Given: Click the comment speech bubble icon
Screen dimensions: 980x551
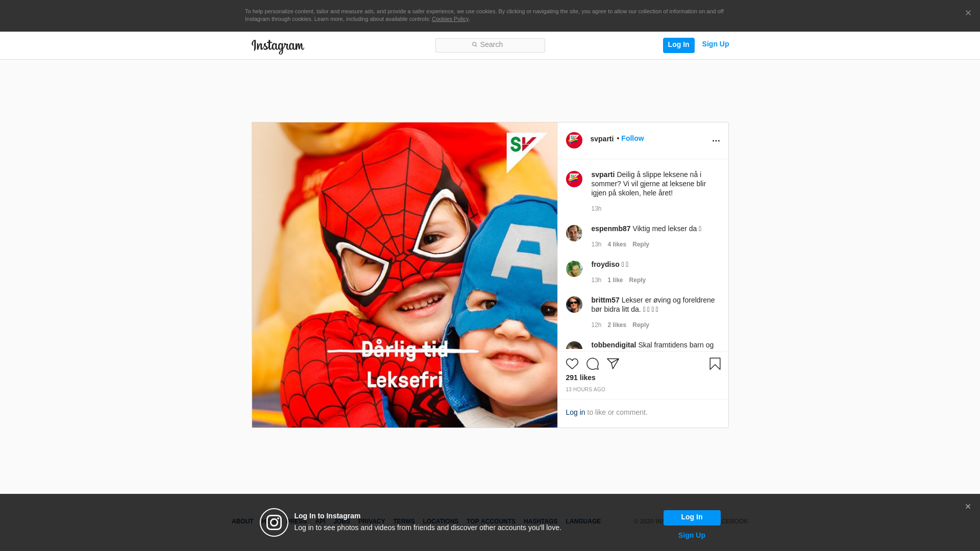Looking at the screenshot, I should 592,364.
